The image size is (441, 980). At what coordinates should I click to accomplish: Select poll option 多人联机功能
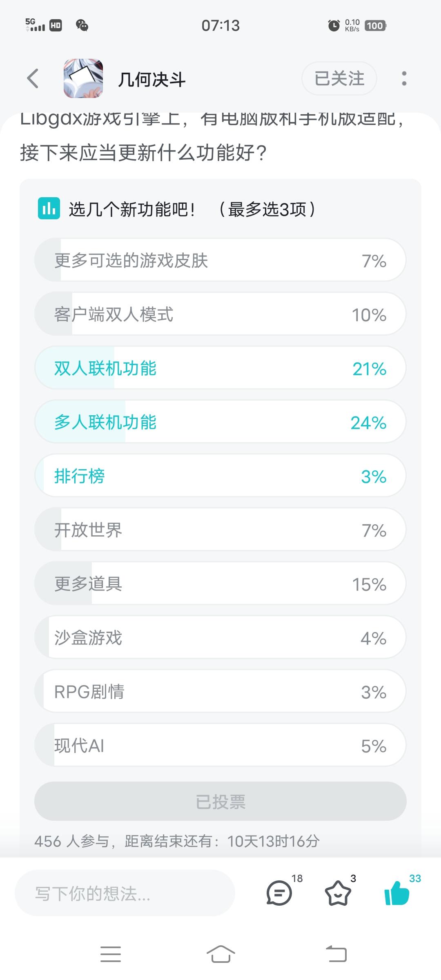click(x=220, y=422)
